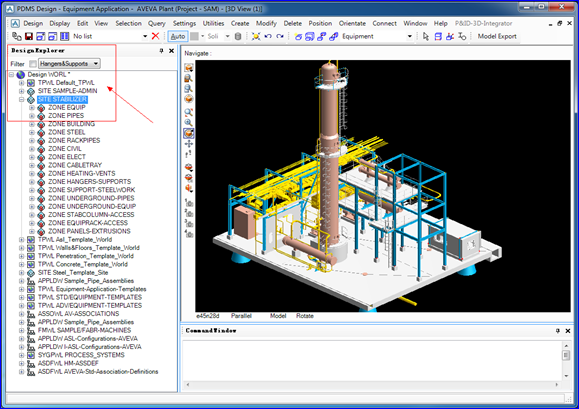579x409 pixels.
Task: Collapse the SITE STABILIZER tree node
Action: 21,99
